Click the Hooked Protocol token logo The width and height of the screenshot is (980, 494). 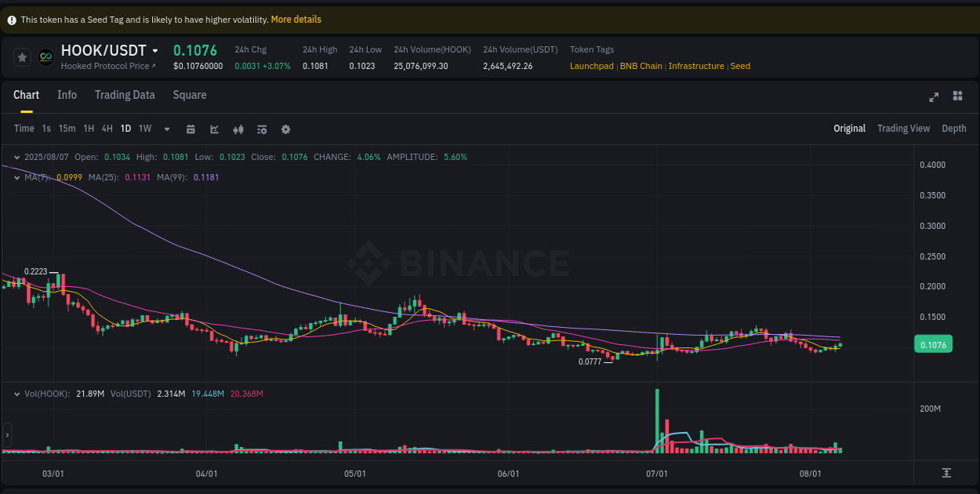[x=47, y=56]
